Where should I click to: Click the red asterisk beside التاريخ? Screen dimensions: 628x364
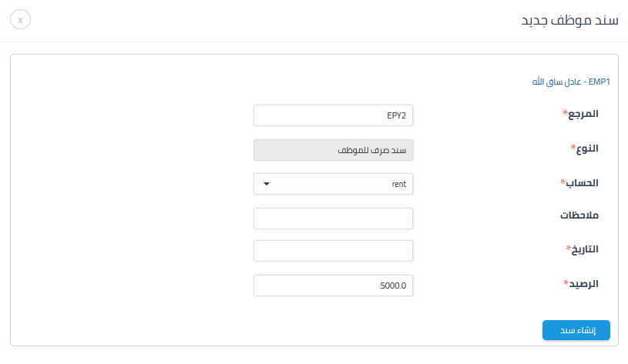tap(569, 247)
